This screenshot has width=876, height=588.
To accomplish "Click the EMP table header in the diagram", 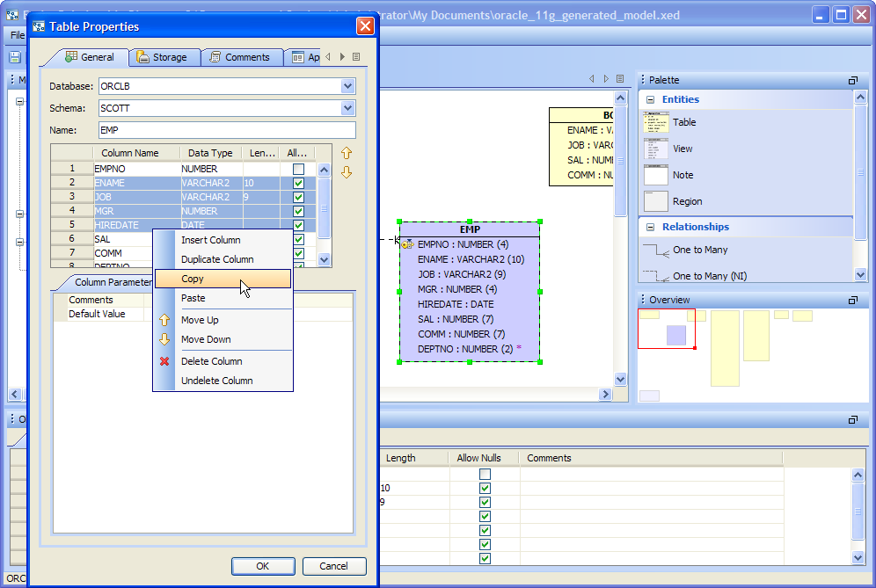I will [x=470, y=229].
